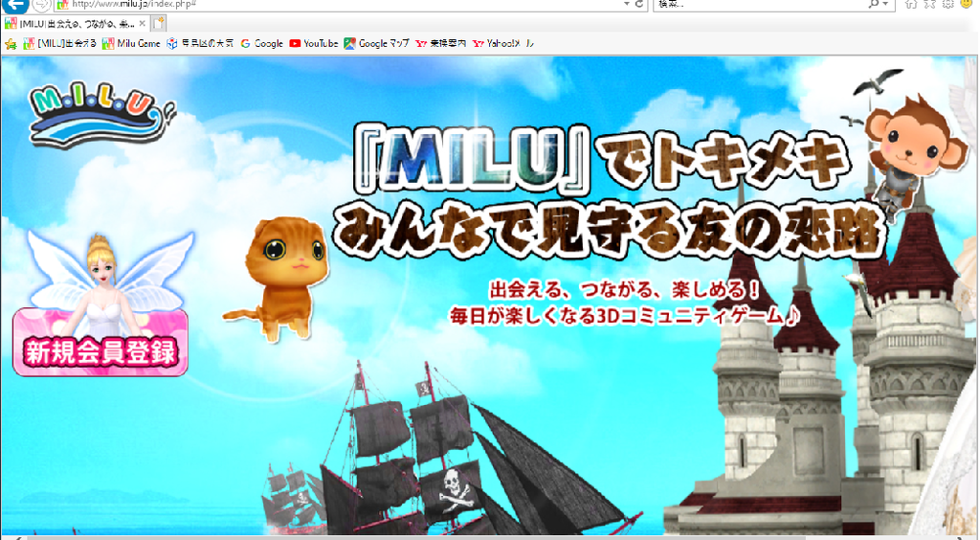
Task: Click the milu.jp URL in the address bar
Action: click(134, 4)
